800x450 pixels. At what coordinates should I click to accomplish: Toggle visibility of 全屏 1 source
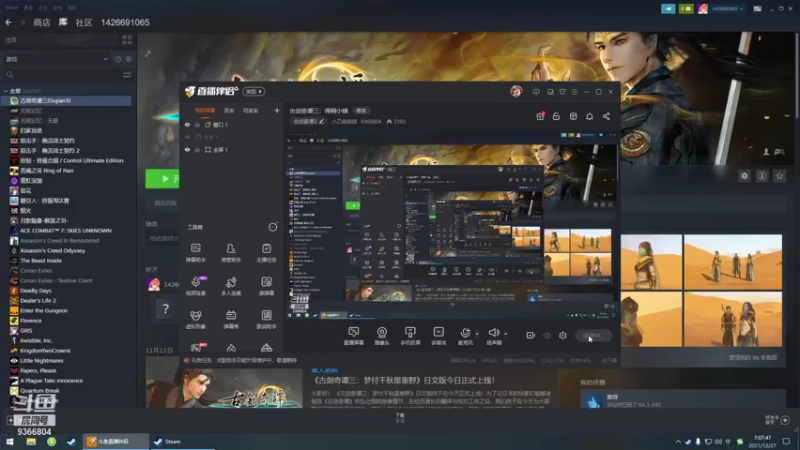[x=187, y=149]
